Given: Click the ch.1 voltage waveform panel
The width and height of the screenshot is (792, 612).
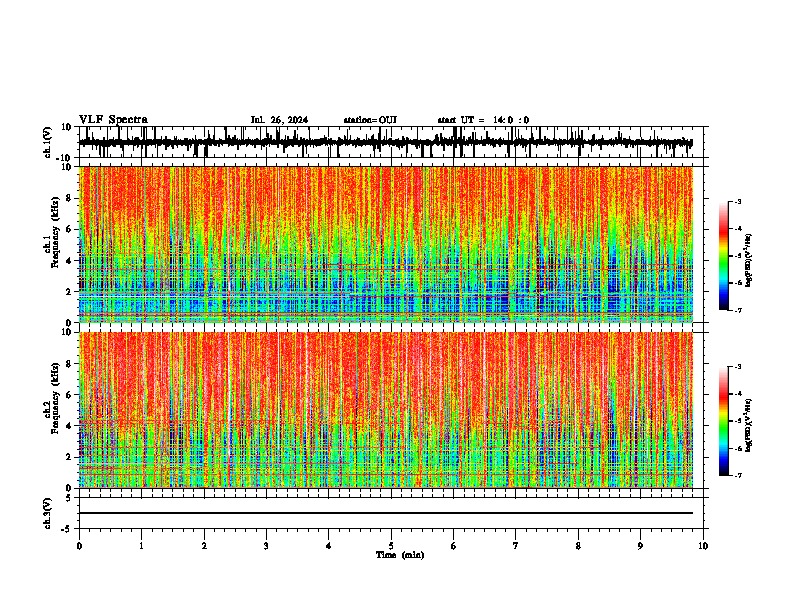Looking at the screenshot, I should click(x=391, y=142).
